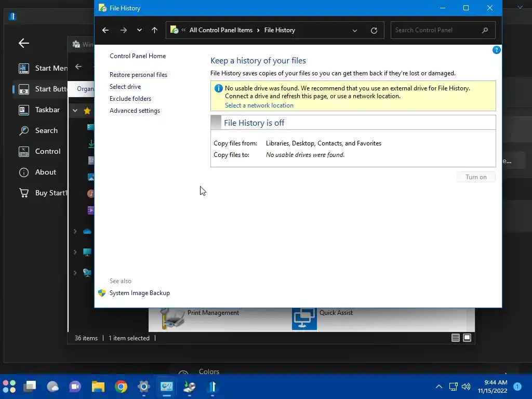This screenshot has height=399, width=532.
Task: Open File History help icon
Action: coord(496,50)
